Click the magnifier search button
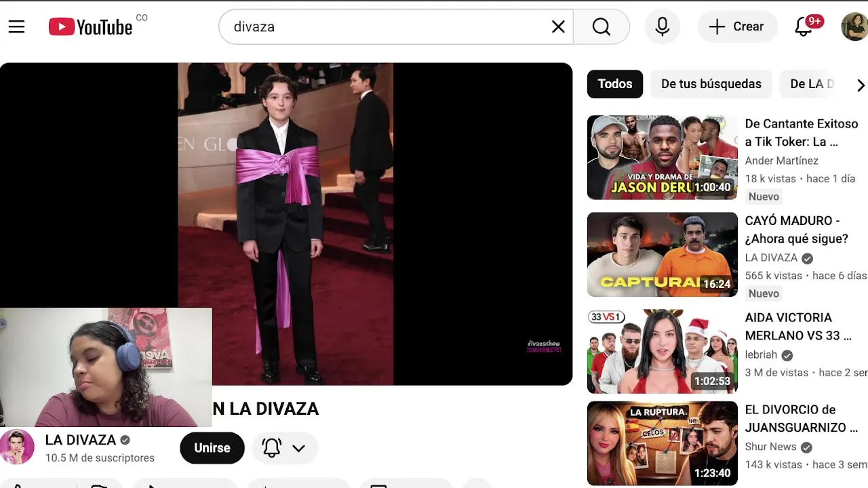This screenshot has width=868, height=488. tap(601, 26)
